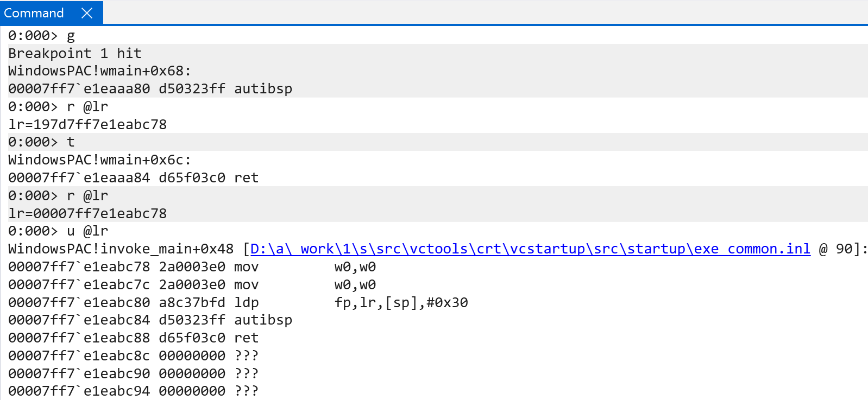The image size is (868, 400).
Task: Click the 'g' go command at top
Action: click(x=71, y=36)
